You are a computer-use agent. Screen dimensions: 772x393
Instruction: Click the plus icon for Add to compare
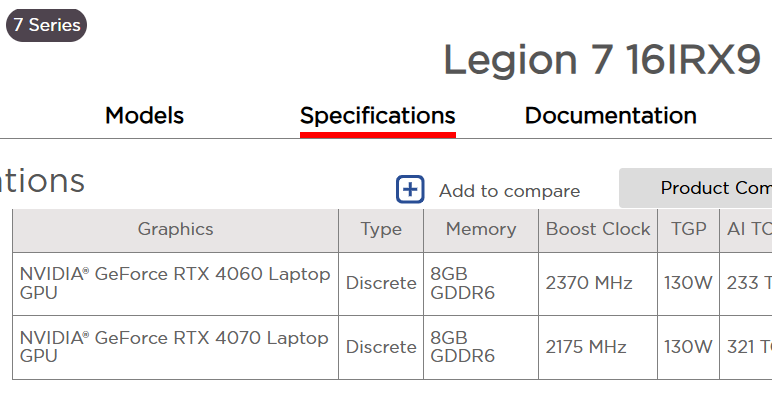click(410, 189)
